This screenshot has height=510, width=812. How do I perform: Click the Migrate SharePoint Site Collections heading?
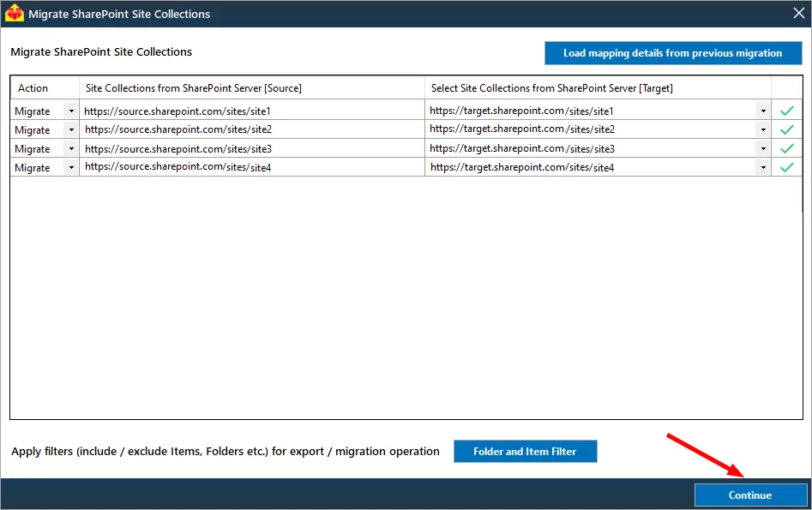point(101,51)
